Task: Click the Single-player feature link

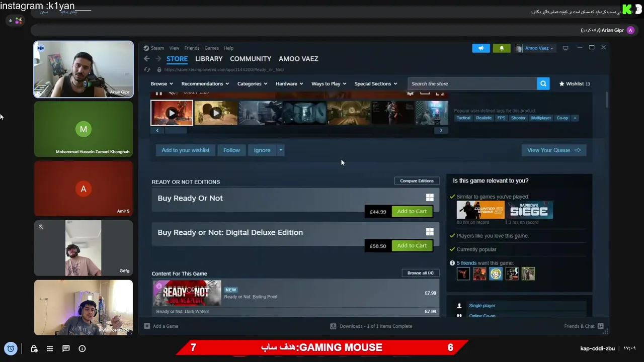Action: tap(482, 305)
